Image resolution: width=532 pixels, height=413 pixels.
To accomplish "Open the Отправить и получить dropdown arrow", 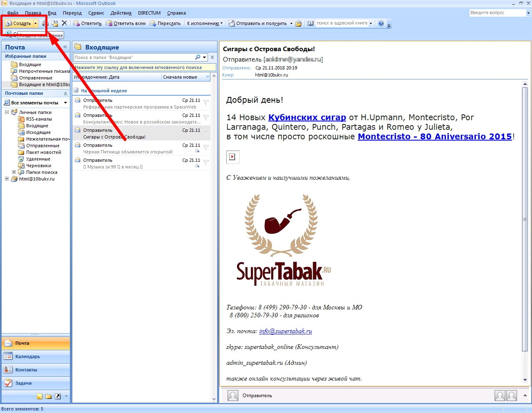I will [291, 23].
